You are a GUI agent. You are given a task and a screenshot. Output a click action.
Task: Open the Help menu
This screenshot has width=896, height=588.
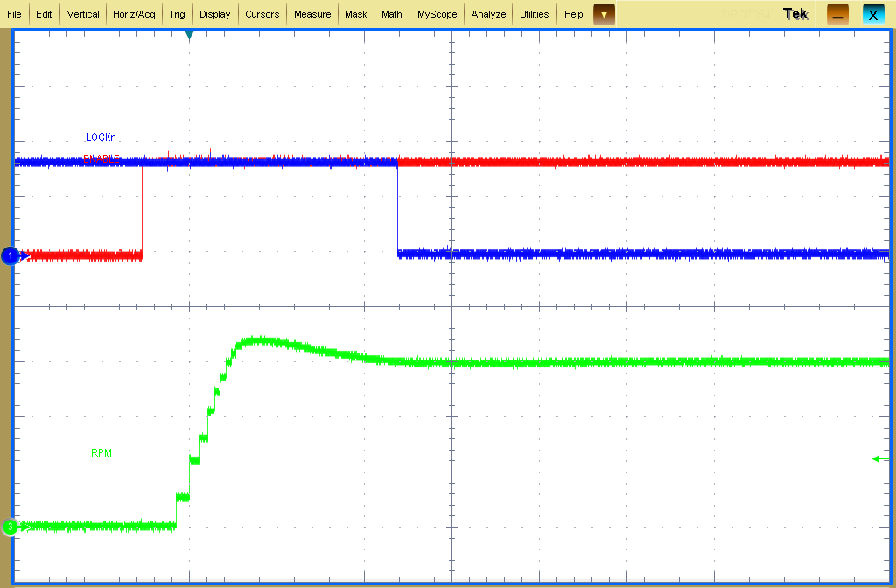pyautogui.click(x=573, y=13)
